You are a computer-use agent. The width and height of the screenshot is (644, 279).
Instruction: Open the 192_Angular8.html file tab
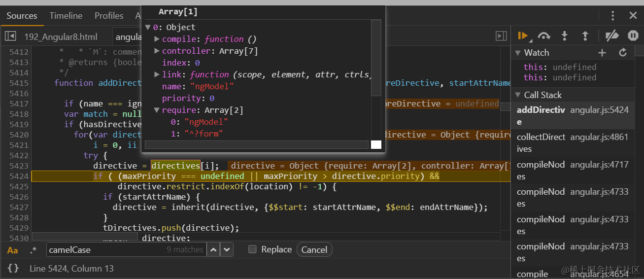61,37
